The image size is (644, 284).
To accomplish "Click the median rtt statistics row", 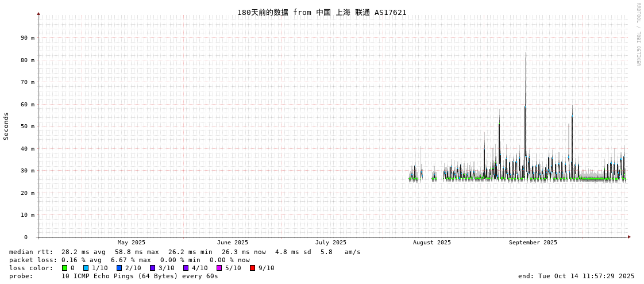I will 184,252.
